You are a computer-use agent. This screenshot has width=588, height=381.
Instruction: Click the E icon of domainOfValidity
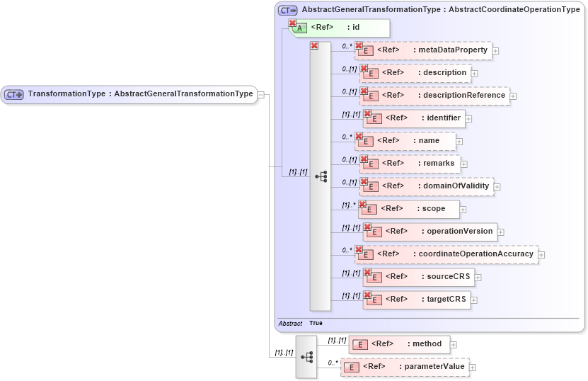coord(371,186)
